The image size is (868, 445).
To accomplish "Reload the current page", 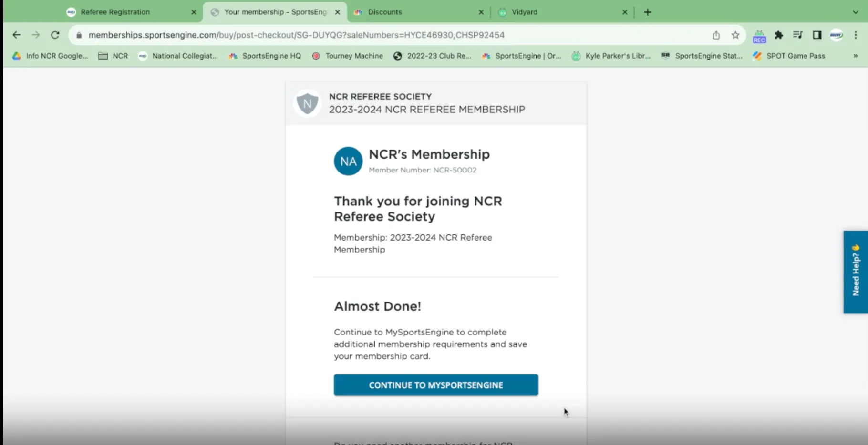I will pos(55,35).
